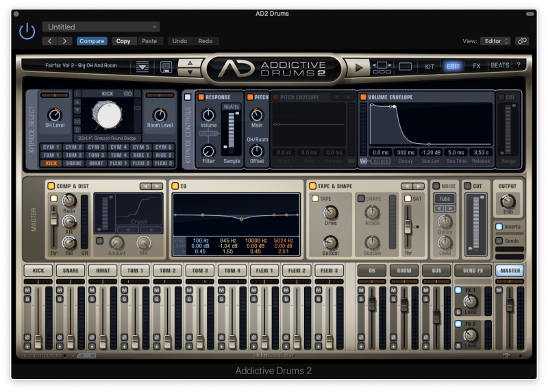Click the Master channel fader
The image size is (548, 392).
coord(510,305)
